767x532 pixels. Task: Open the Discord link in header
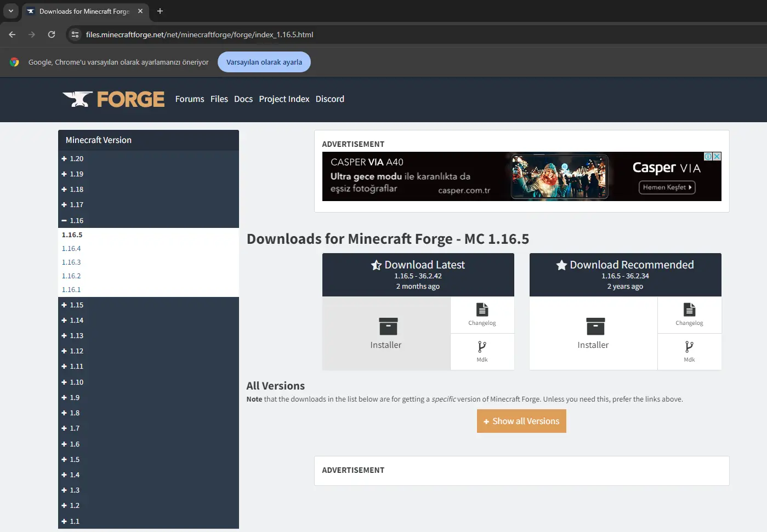pos(330,99)
